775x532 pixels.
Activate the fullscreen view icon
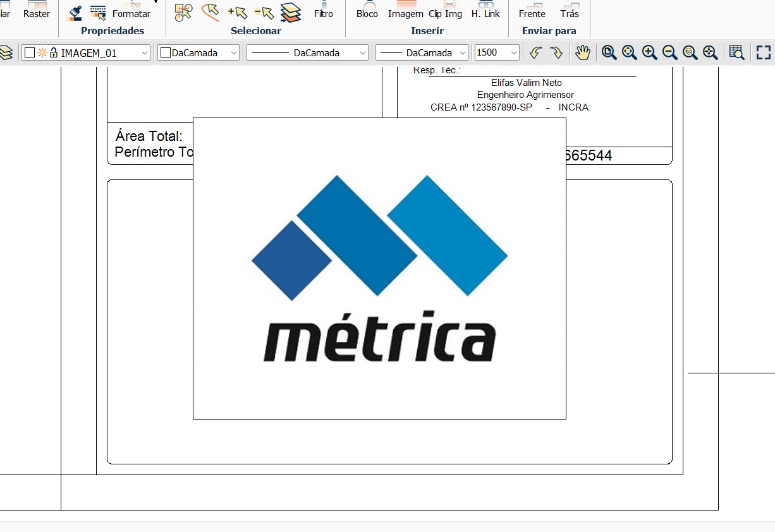pos(764,53)
